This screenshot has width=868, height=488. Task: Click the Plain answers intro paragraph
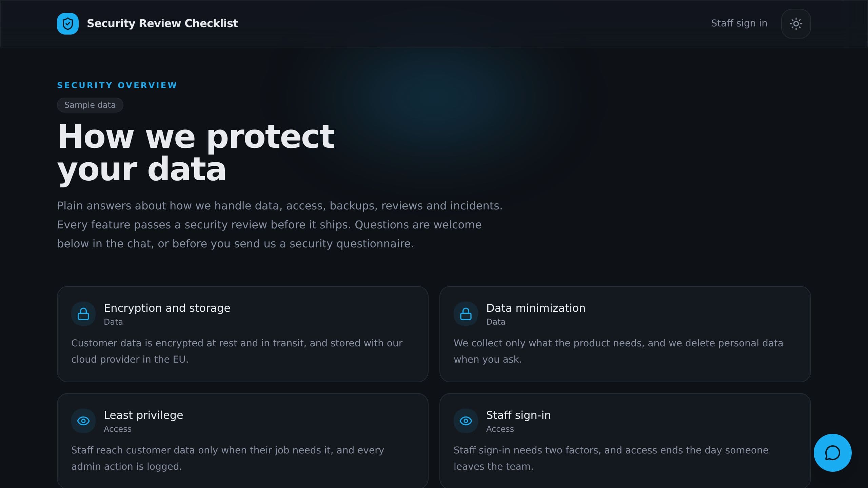(x=280, y=225)
